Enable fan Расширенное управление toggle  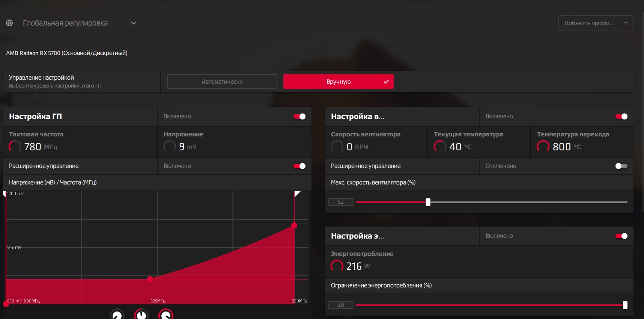point(621,166)
